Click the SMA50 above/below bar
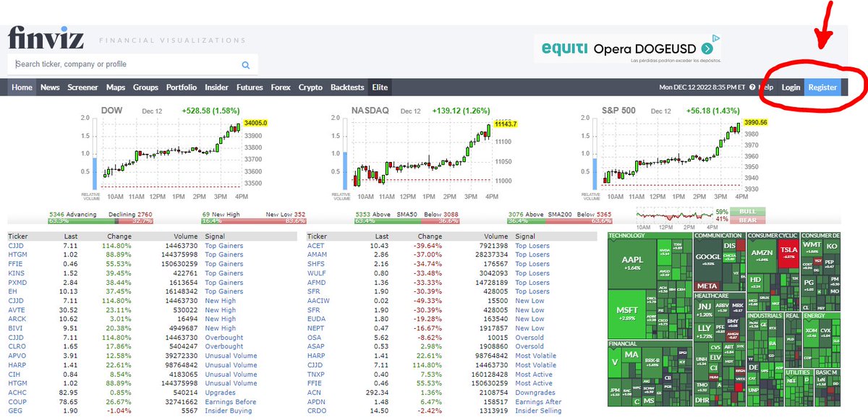This screenshot has width=868, height=420. (x=408, y=221)
